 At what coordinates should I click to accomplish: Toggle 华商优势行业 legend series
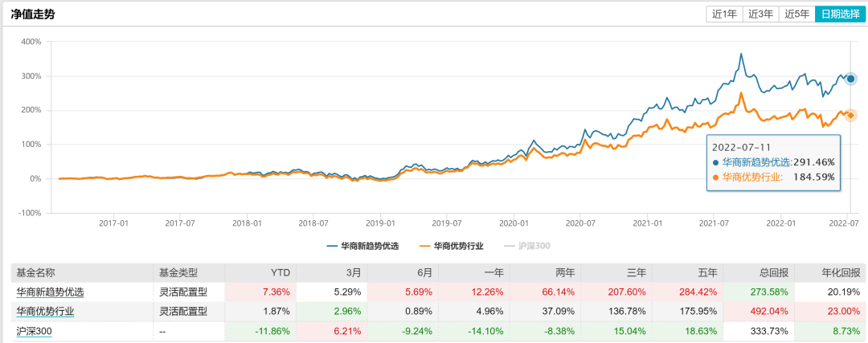tap(452, 246)
